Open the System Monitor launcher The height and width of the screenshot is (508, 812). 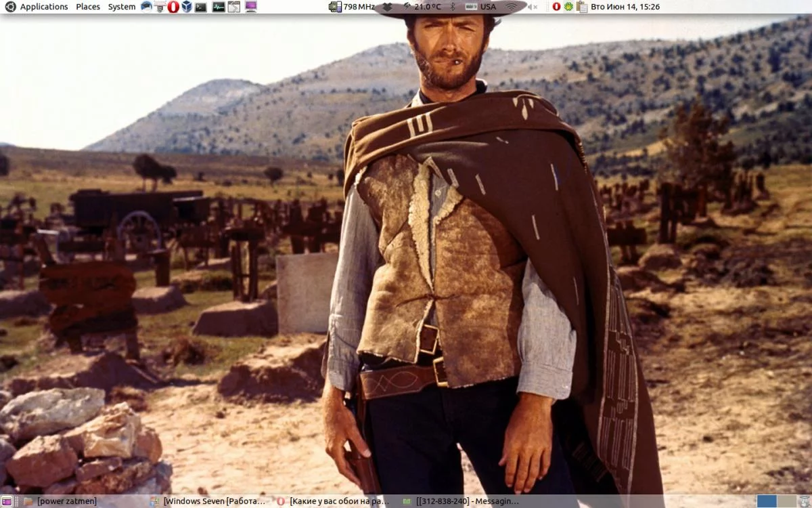(219, 7)
